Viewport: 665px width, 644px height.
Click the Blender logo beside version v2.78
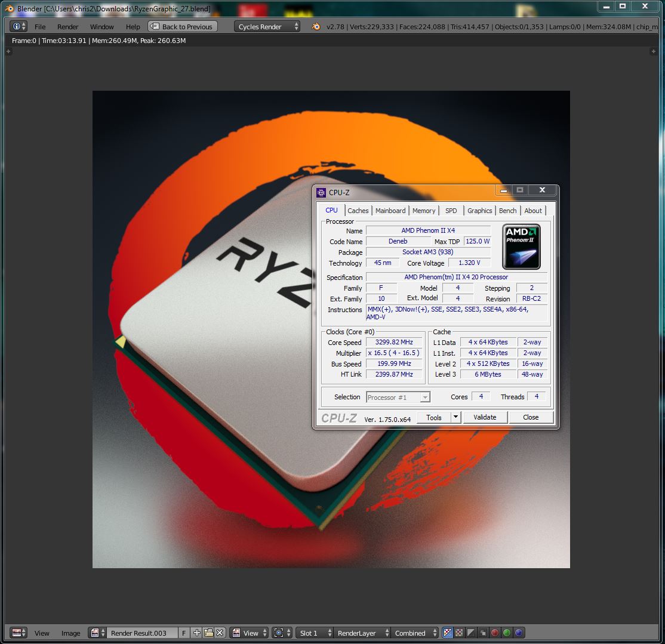[x=316, y=26]
